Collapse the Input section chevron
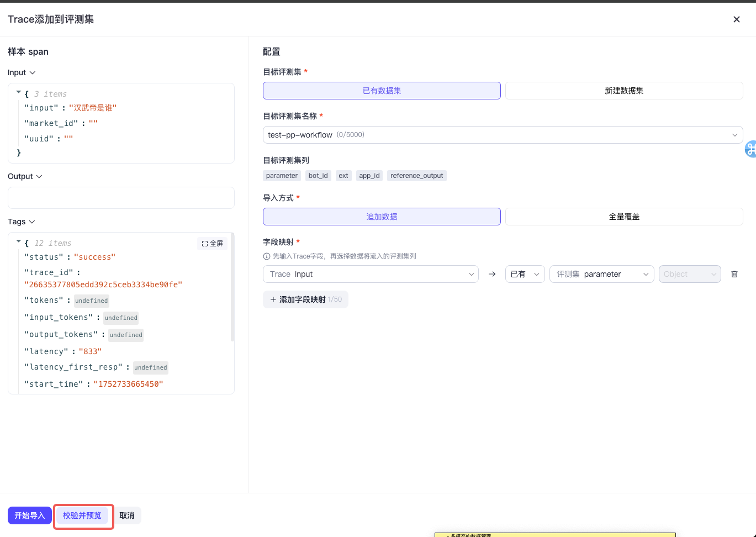The height and width of the screenshot is (537, 756). pyautogui.click(x=32, y=73)
